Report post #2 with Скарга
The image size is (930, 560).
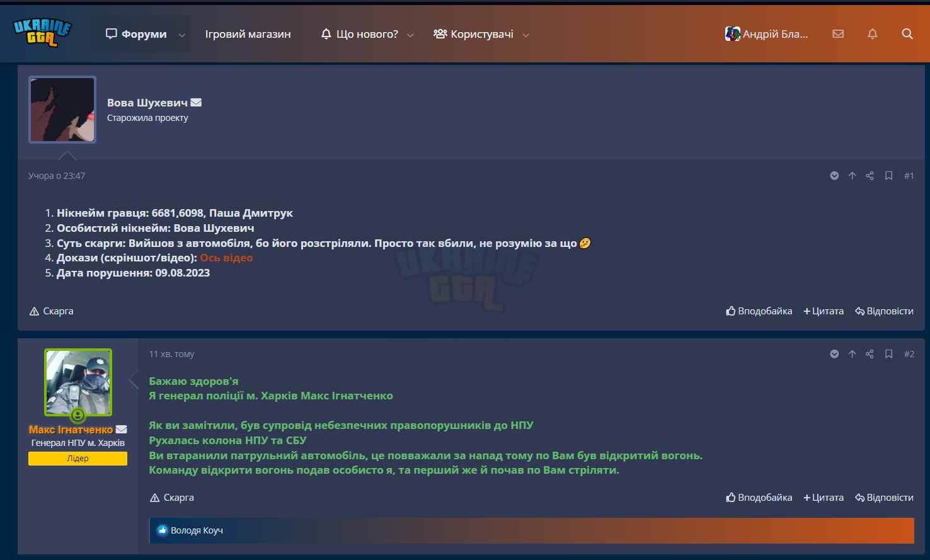(172, 498)
